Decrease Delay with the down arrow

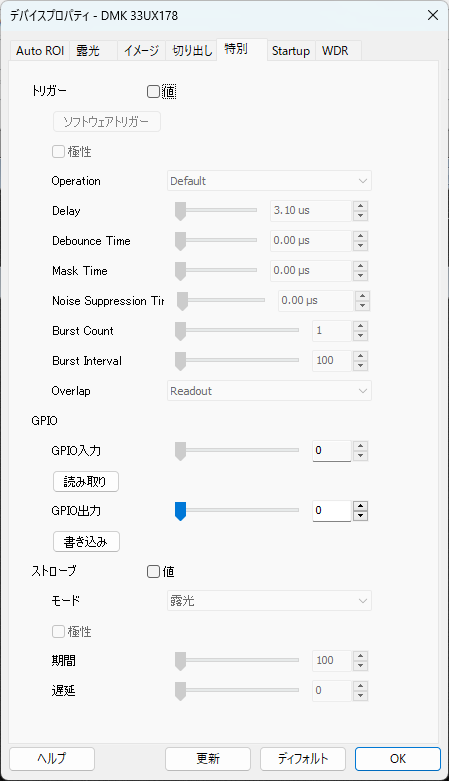(x=360, y=216)
